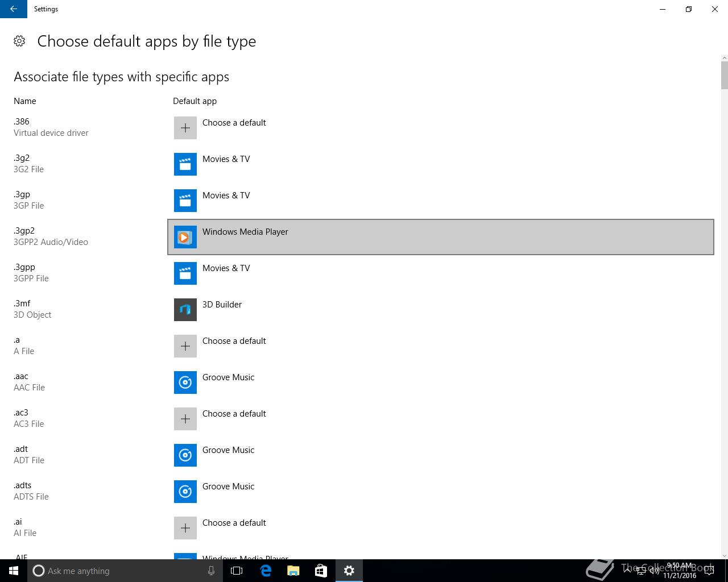728x582 pixels.
Task: Click 3D Builder icon for .3mf
Action: tap(185, 310)
